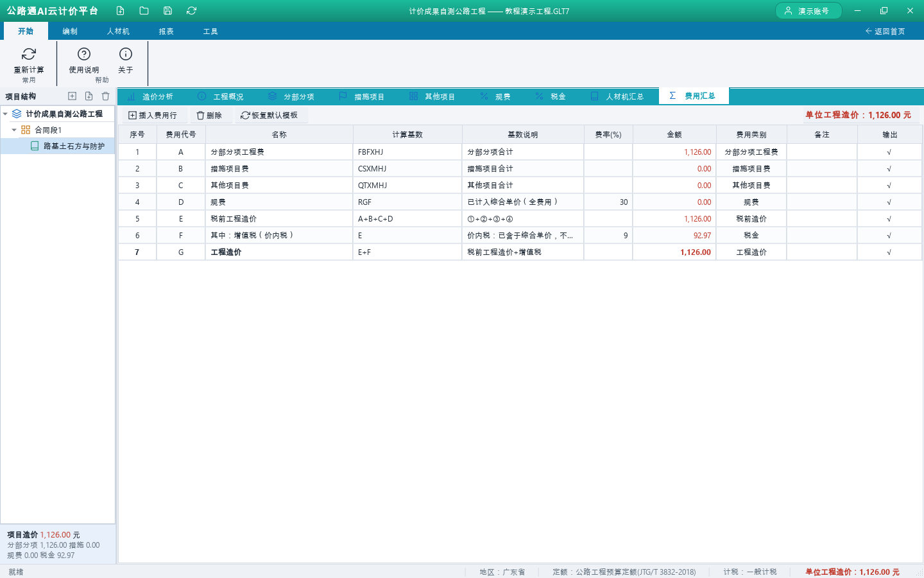
Task: Select the 费用汇总 tab
Action: pyautogui.click(x=694, y=96)
